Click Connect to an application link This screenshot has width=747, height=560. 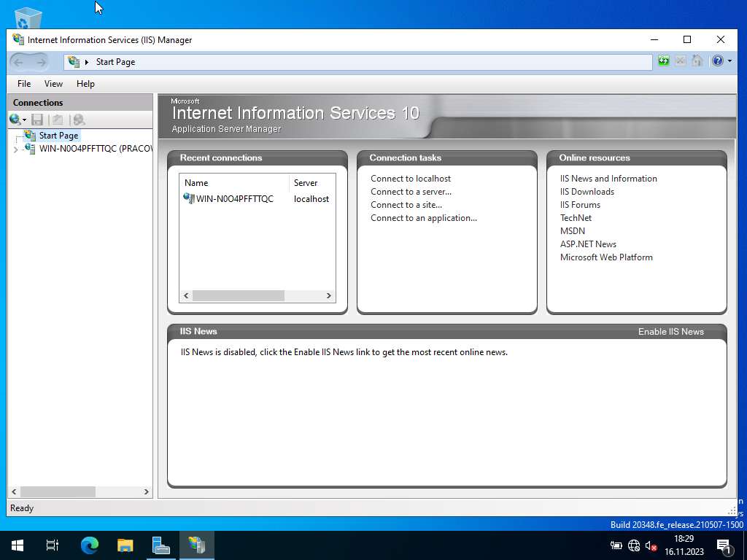[424, 218]
